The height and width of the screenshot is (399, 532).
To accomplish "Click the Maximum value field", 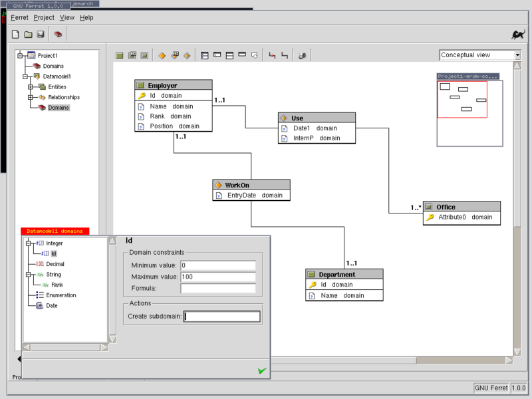I will 218,277.
